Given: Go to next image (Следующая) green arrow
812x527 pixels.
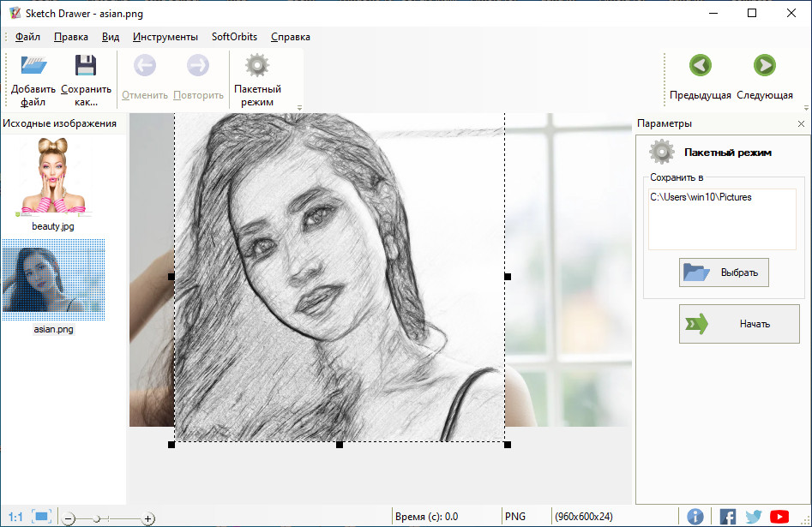Looking at the screenshot, I should 764,66.
